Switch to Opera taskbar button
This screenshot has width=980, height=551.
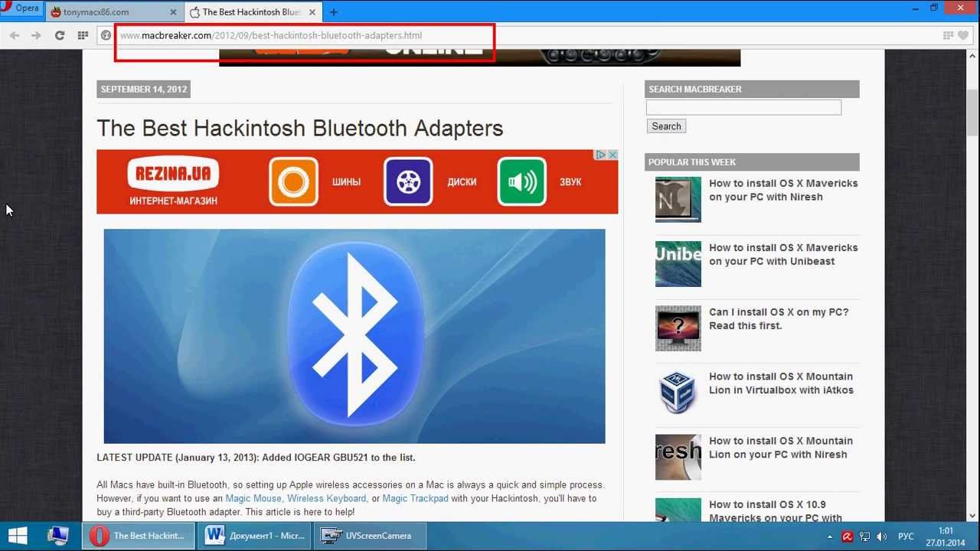pos(139,536)
